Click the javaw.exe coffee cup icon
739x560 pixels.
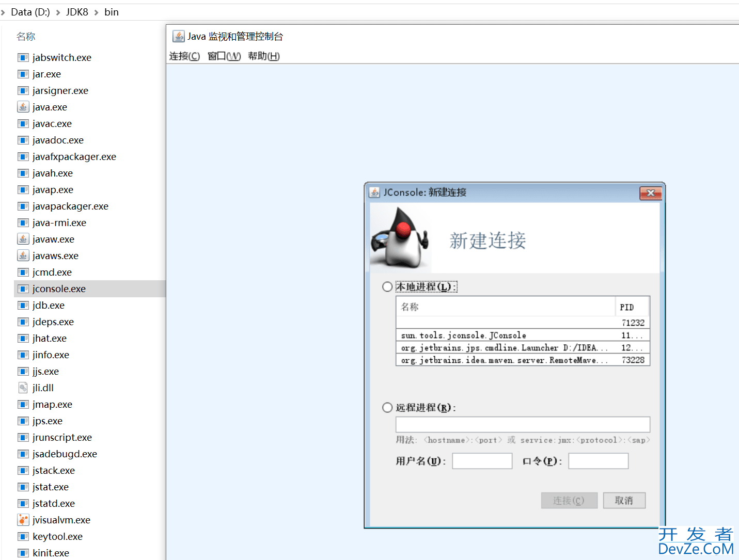point(23,239)
